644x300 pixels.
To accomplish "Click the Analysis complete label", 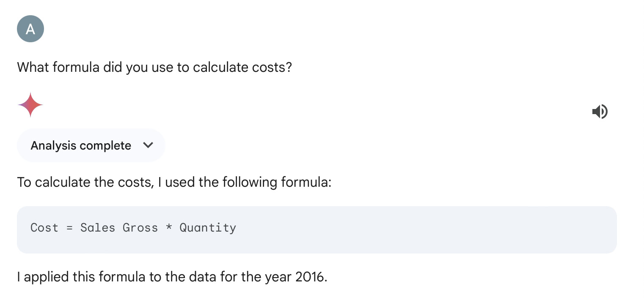I will coord(81,146).
